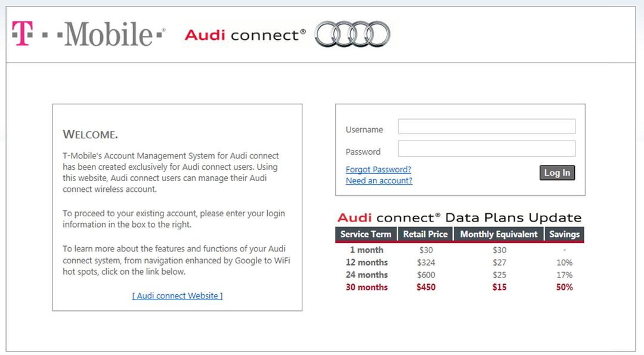The height and width of the screenshot is (355, 644).
Task: Open the Audi connect Website link
Action: tap(178, 296)
